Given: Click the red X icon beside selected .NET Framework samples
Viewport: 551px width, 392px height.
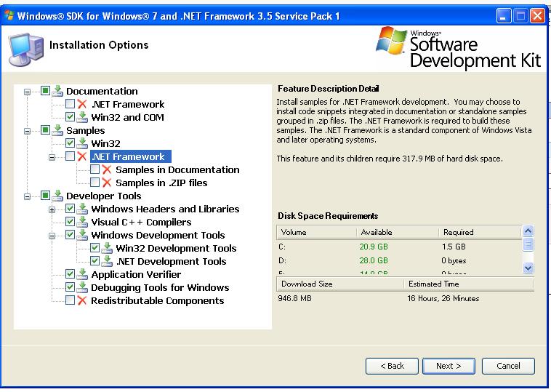Looking at the screenshot, I should coord(82,156).
